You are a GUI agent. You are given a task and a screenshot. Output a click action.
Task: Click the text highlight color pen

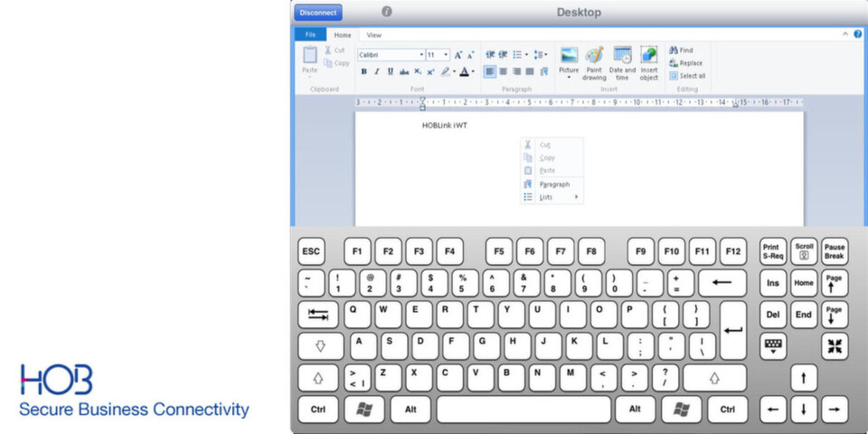pyautogui.click(x=446, y=71)
